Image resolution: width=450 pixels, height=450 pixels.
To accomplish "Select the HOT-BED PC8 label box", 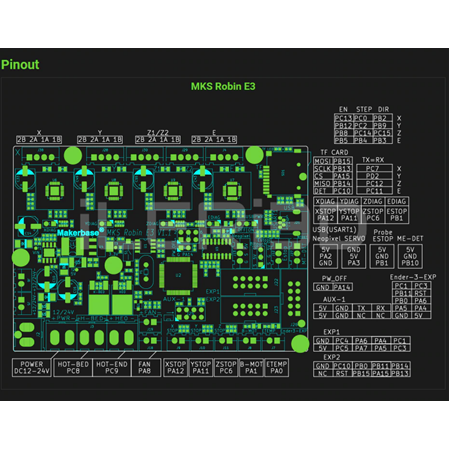I will click(73, 368).
